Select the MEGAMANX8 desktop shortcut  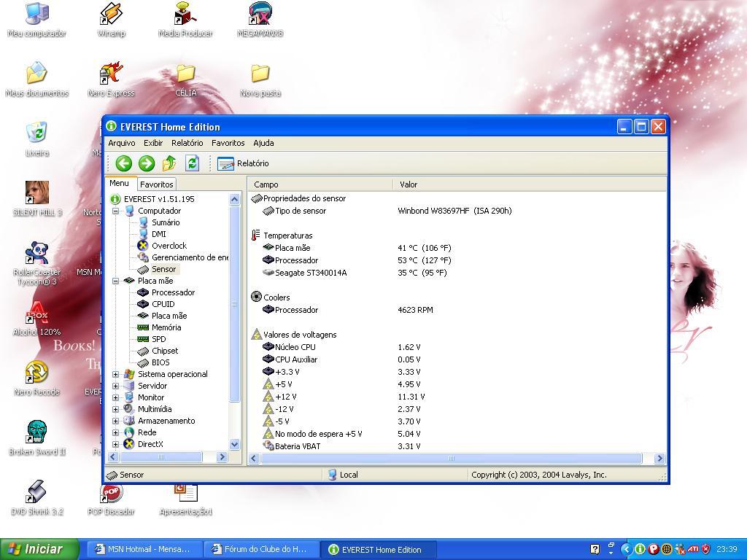pos(260,20)
